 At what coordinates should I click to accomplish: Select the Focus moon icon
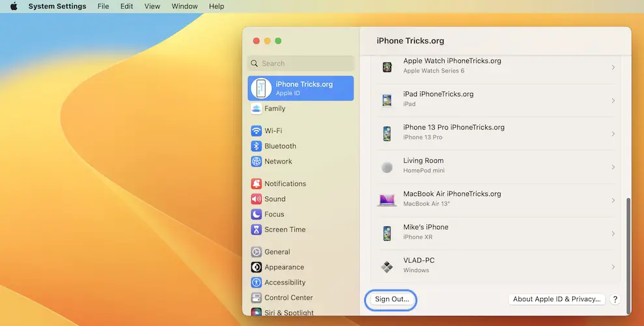pyautogui.click(x=257, y=215)
